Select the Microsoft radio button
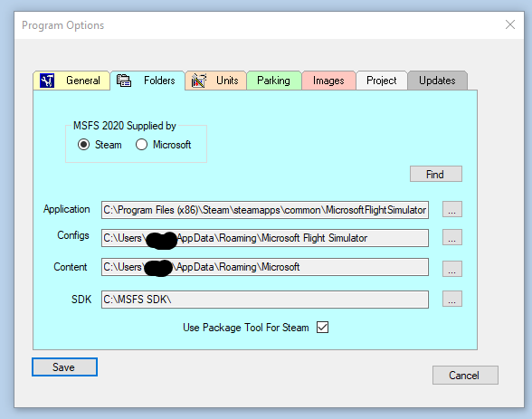This screenshot has height=419, width=532. click(141, 145)
